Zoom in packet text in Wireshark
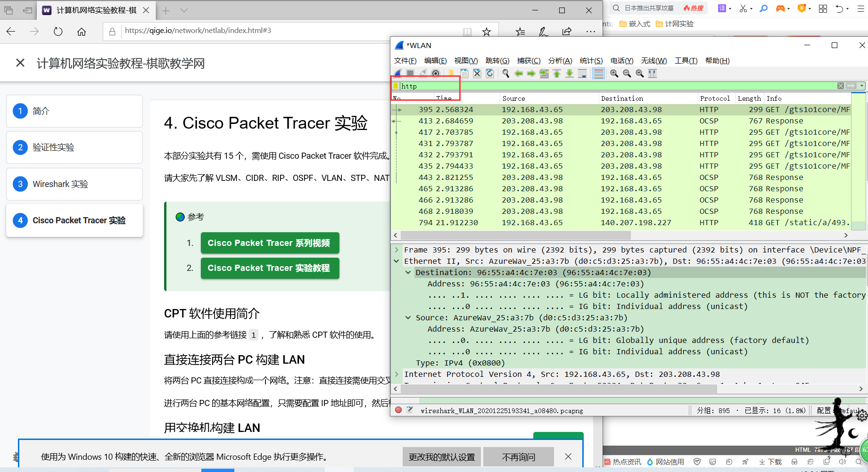 pos(614,73)
